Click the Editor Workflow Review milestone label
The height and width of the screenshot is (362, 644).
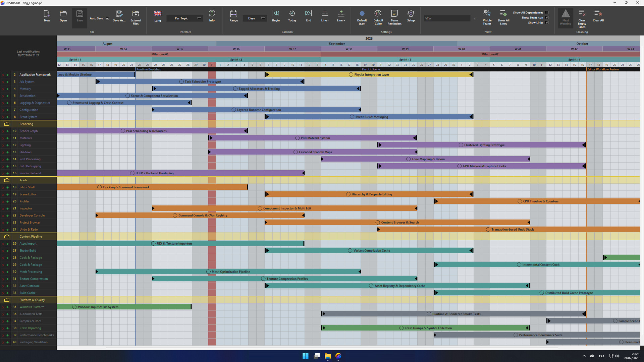tap(603, 69)
